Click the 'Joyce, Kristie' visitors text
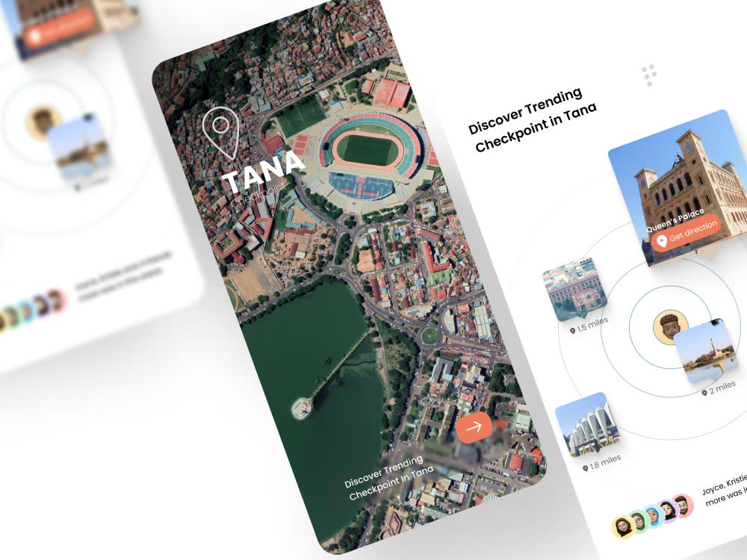 point(724,490)
